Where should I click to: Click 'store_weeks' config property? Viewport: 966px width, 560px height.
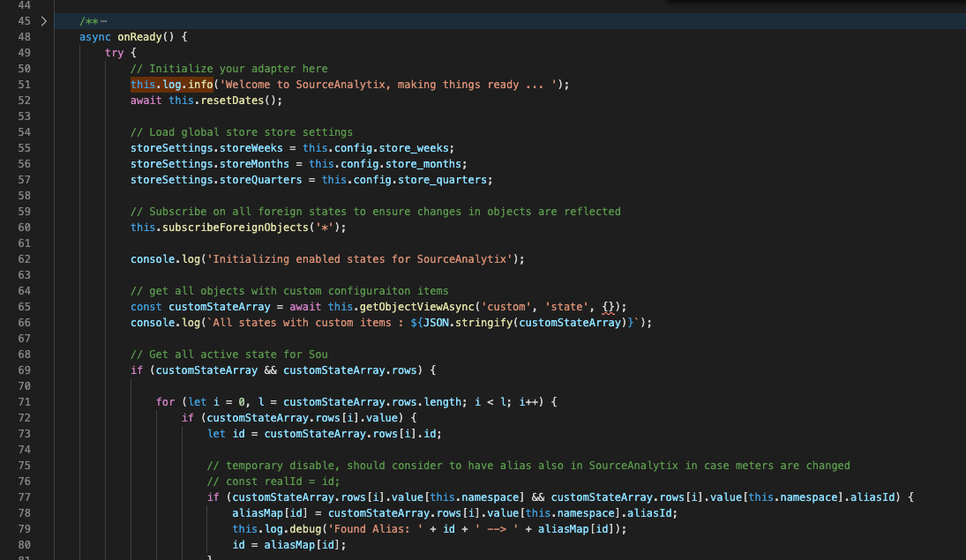(414, 148)
